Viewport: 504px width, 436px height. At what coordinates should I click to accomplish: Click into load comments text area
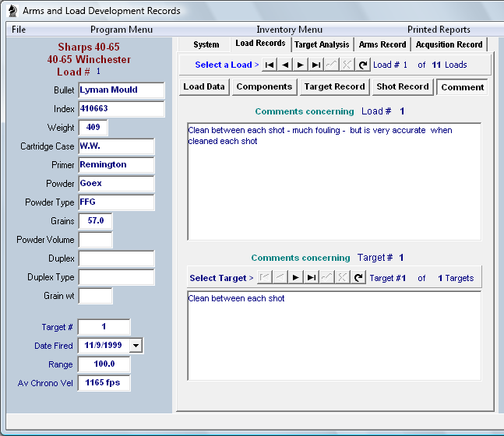click(x=334, y=181)
